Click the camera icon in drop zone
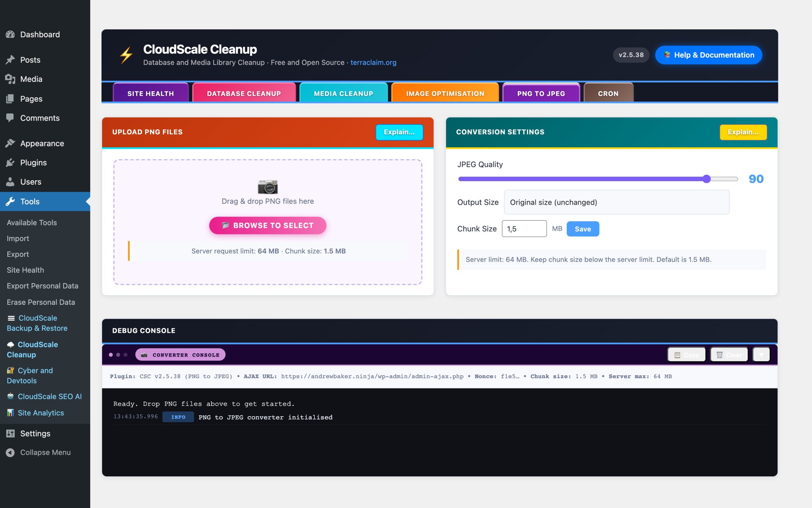The width and height of the screenshot is (812, 508). (x=268, y=187)
